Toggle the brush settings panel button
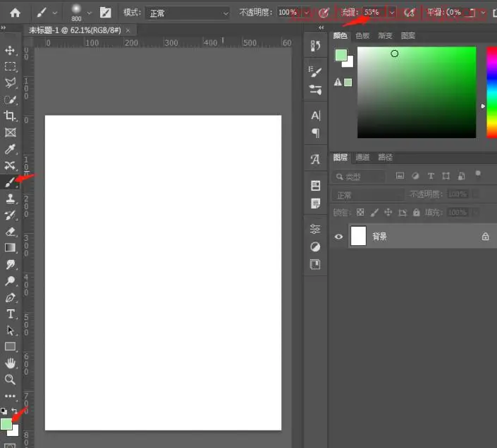The height and width of the screenshot is (448, 497). pos(105,13)
